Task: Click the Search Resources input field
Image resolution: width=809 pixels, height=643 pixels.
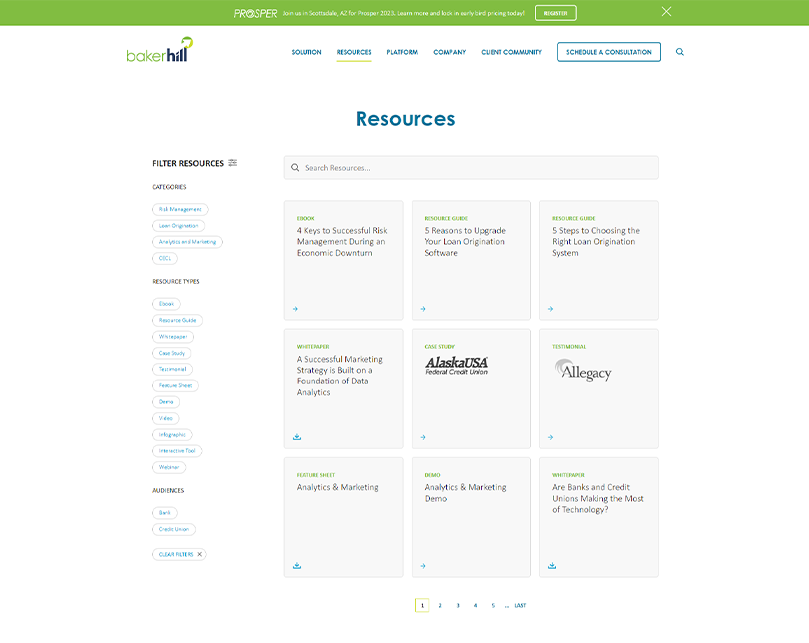Action: click(x=470, y=167)
